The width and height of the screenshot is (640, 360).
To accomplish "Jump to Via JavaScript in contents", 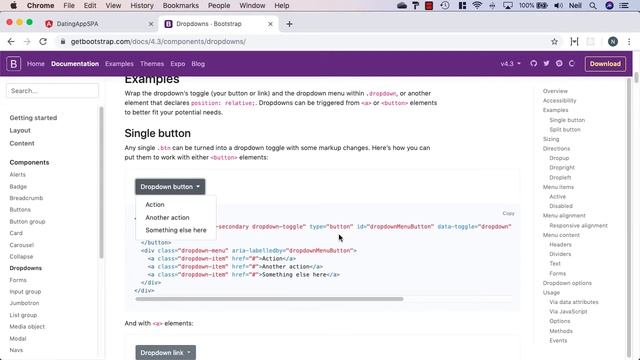I will click(x=568, y=311).
